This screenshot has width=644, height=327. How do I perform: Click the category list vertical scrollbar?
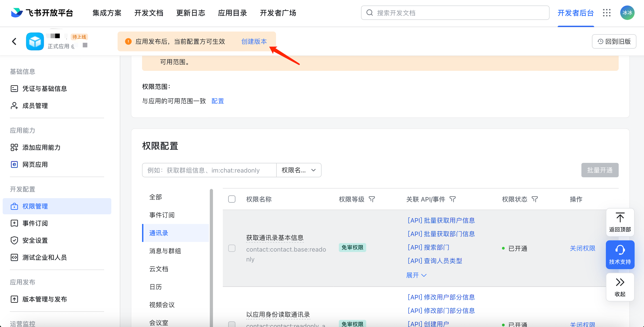pyautogui.click(x=211, y=258)
